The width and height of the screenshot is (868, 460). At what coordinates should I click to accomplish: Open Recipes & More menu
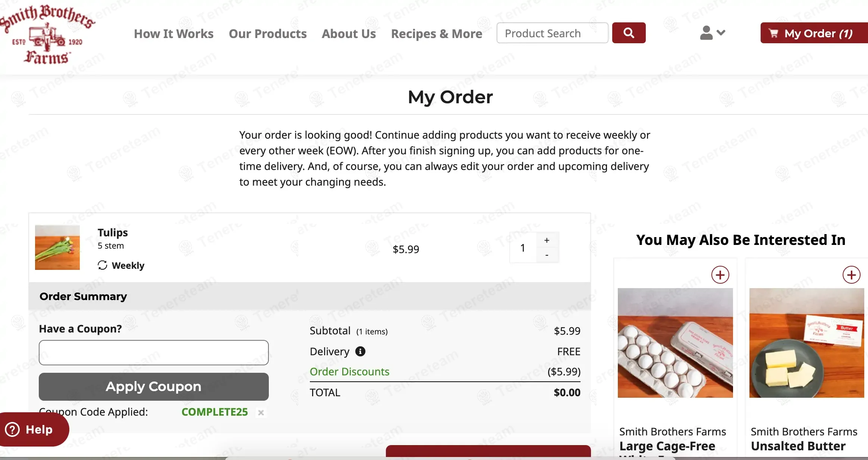[x=436, y=34]
